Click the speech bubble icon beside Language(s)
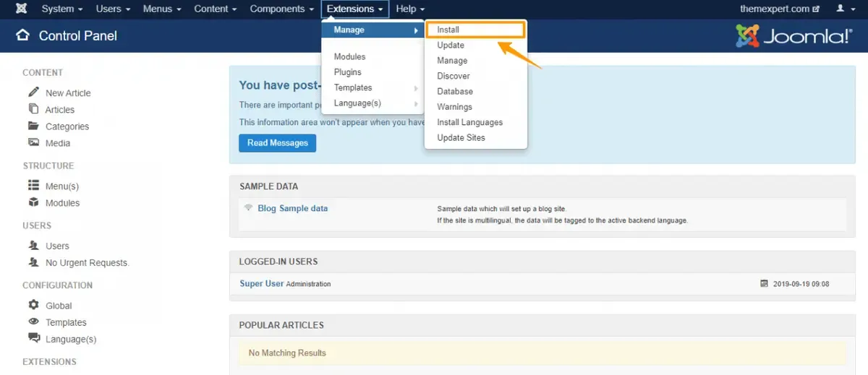Screen dimensions: 868x375 (x=33, y=338)
